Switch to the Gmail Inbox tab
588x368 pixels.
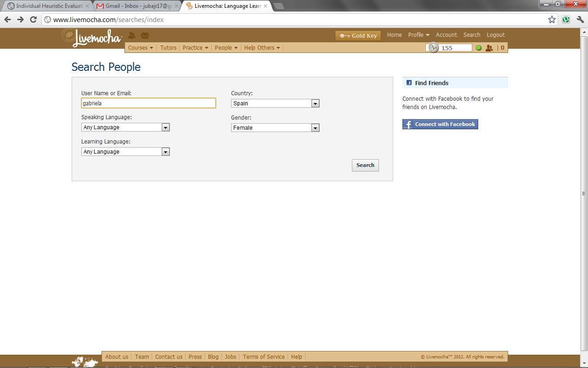pos(137,6)
